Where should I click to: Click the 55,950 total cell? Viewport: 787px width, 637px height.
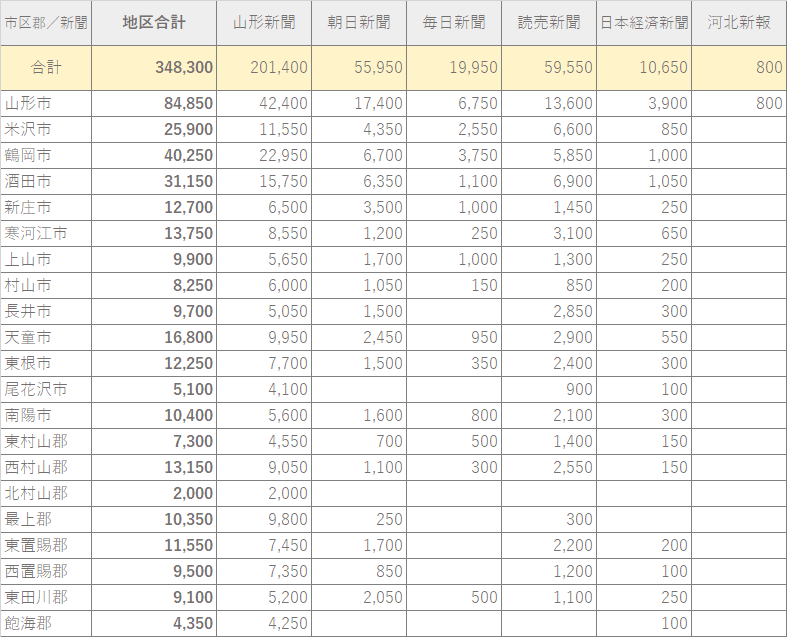[x=359, y=68]
